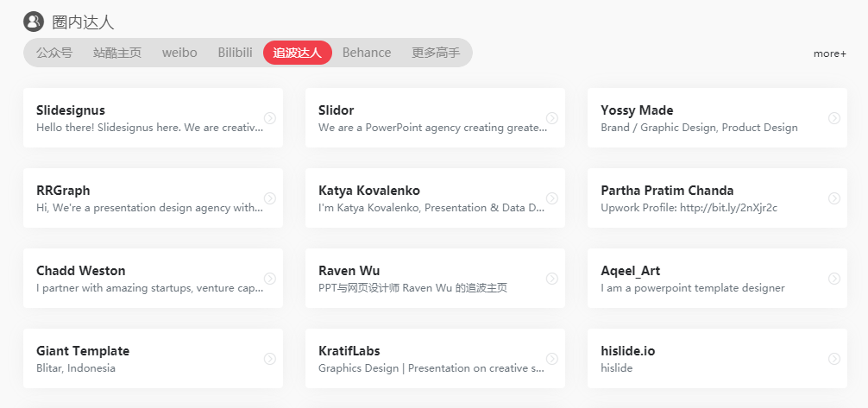Click 'Brand / Graphic Design, Product Design' text
This screenshot has height=408, width=868.
click(x=699, y=128)
